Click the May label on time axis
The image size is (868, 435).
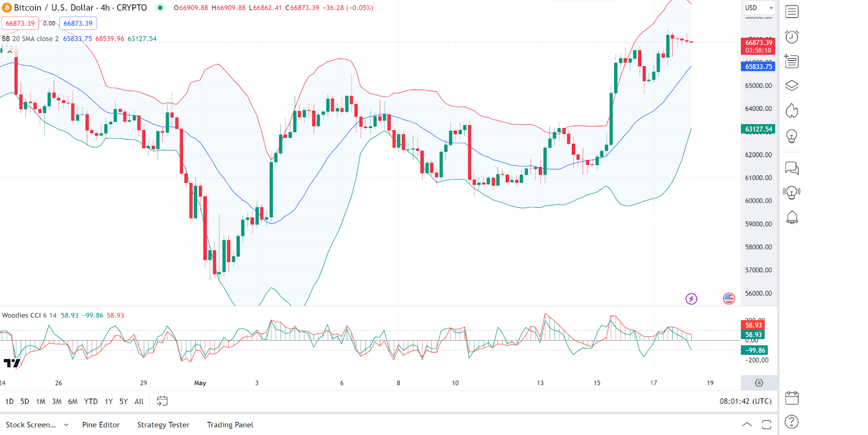click(x=200, y=383)
